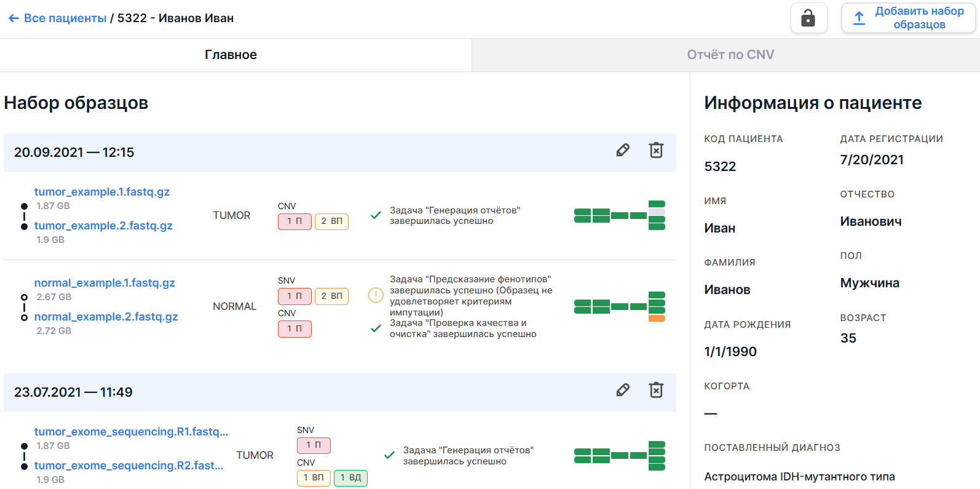Delete the 23.07.2021 sample set
The image size is (980, 489).
pyautogui.click(x=656, y=391)
